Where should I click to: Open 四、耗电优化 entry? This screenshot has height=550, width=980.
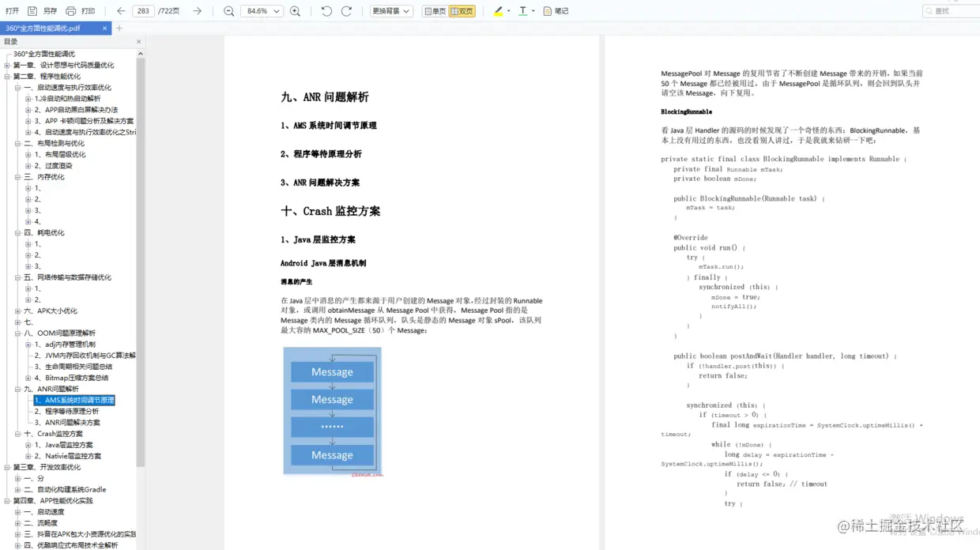click(44, 232)
